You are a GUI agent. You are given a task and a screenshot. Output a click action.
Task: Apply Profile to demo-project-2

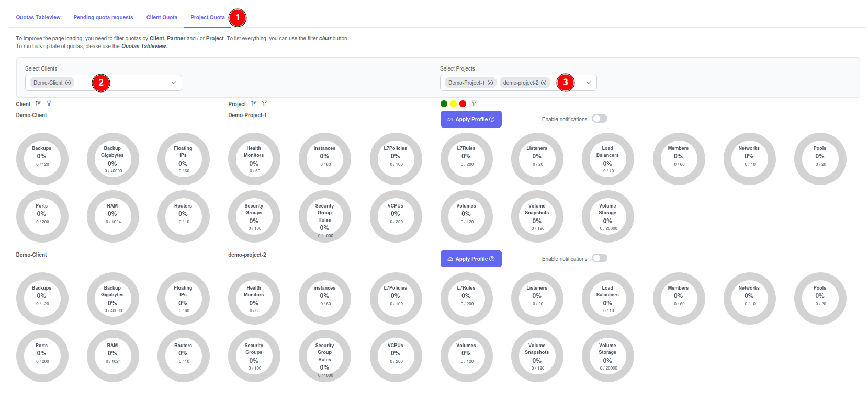[471, 259]
